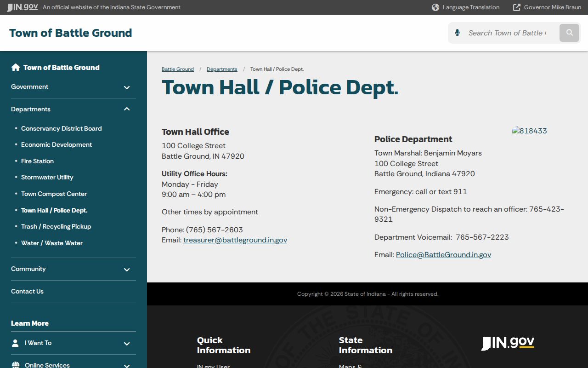Click the Town Hall Office heading
Screen dimensions: 588x368
(195, 132)
